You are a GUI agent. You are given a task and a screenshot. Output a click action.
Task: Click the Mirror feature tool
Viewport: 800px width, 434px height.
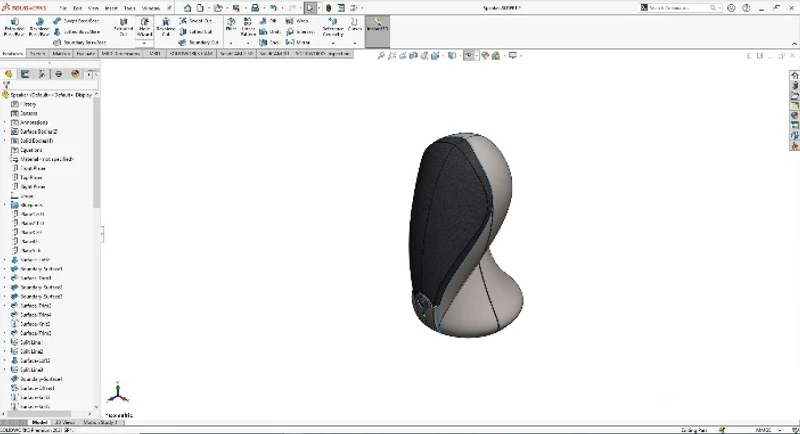coord(298,42)
